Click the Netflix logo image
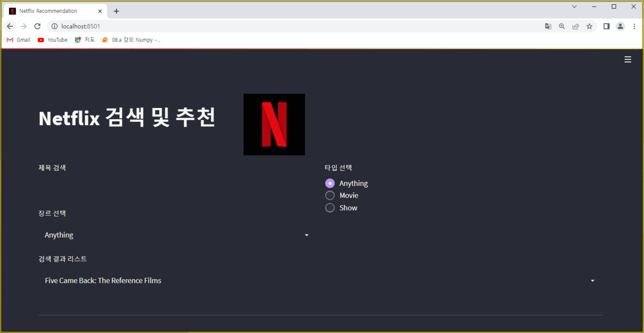 (x=274, y=124)
